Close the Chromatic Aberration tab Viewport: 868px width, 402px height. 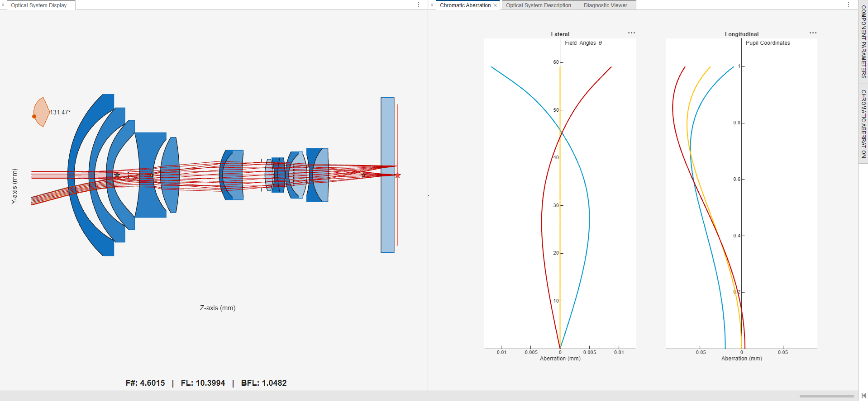pos(495,5)
